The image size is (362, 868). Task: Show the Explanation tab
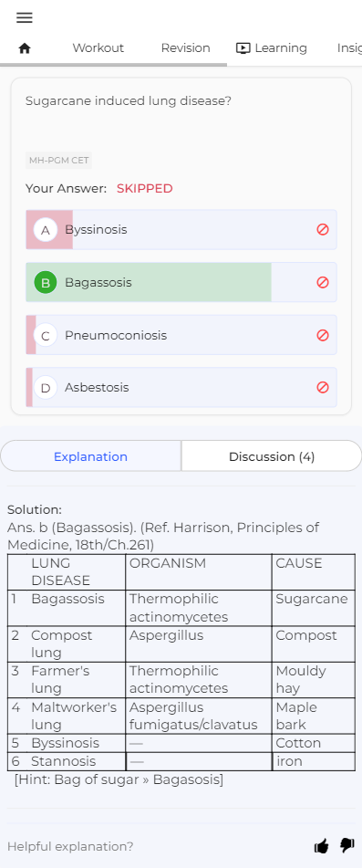click(90, 456)
